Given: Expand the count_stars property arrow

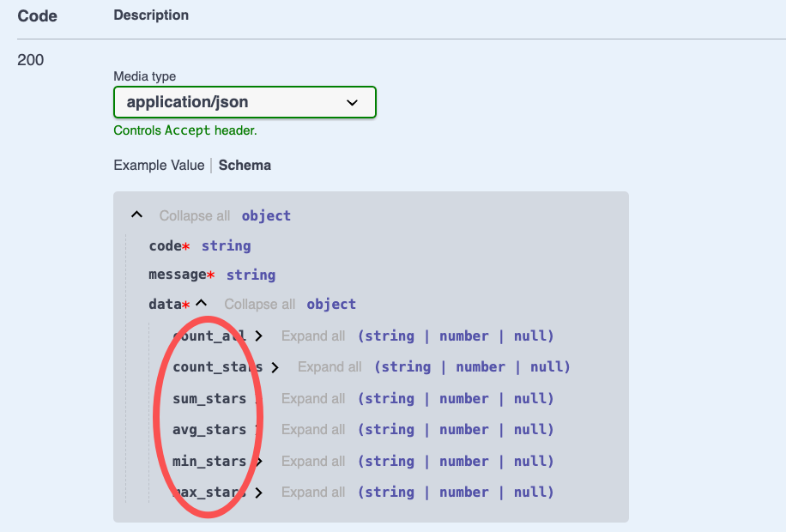Looking at the screenshot, I should [x=275, y=367].
